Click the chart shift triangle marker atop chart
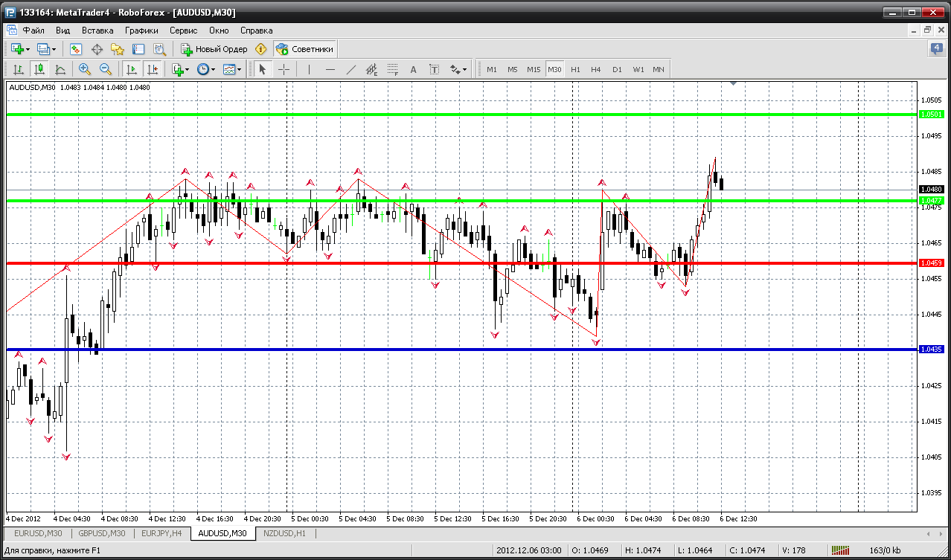Screen dimensions: 951x560 733,84
